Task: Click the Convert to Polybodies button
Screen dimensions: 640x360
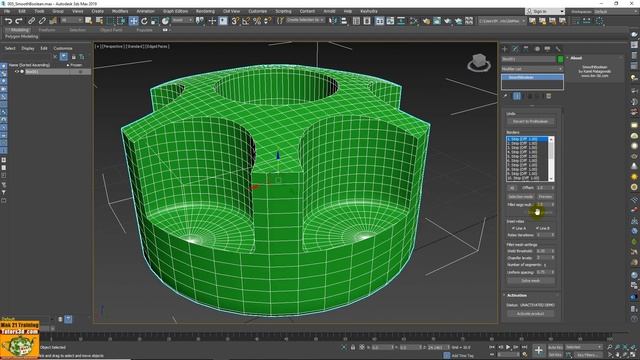Action: point(530,122)
